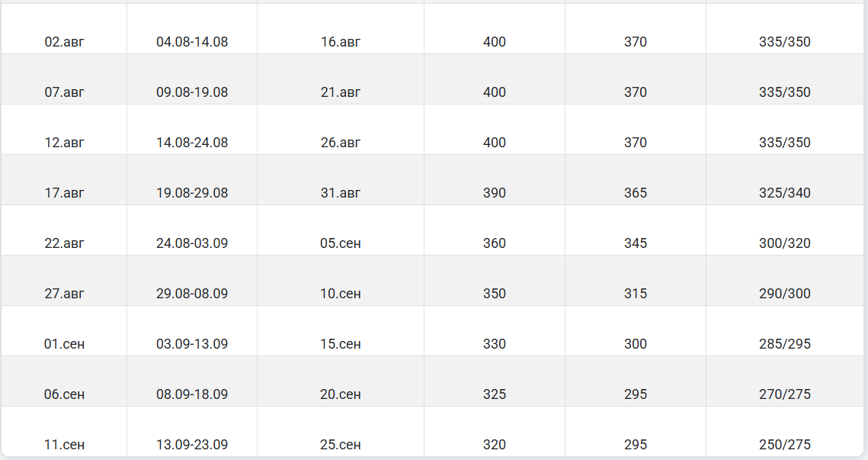This screenshot has width=868, height=460.
Task: Select the 24.08-03.09 date range cell
Action: coord(192,243)
